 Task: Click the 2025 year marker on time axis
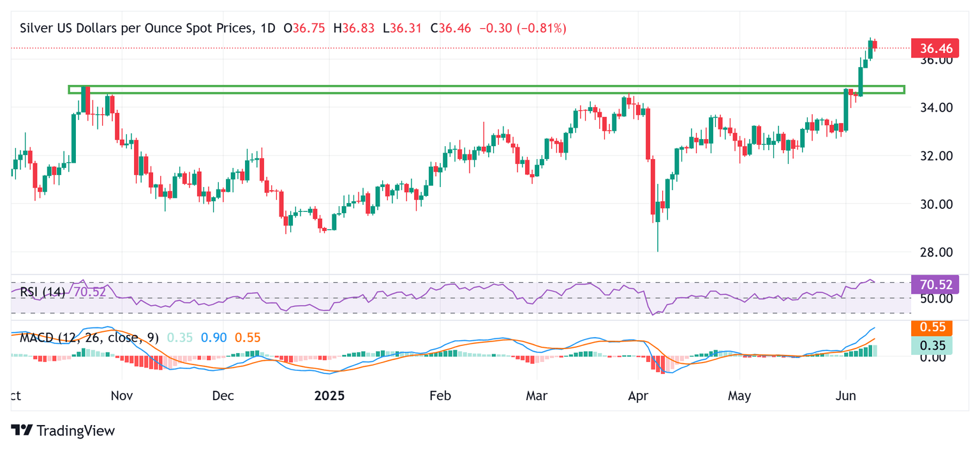click(329, 396)
